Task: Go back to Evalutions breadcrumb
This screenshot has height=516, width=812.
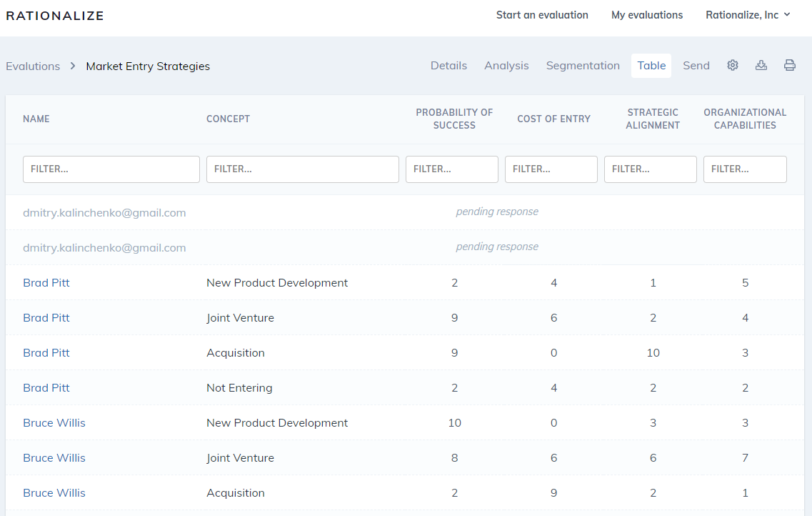Action: [33, 66]
